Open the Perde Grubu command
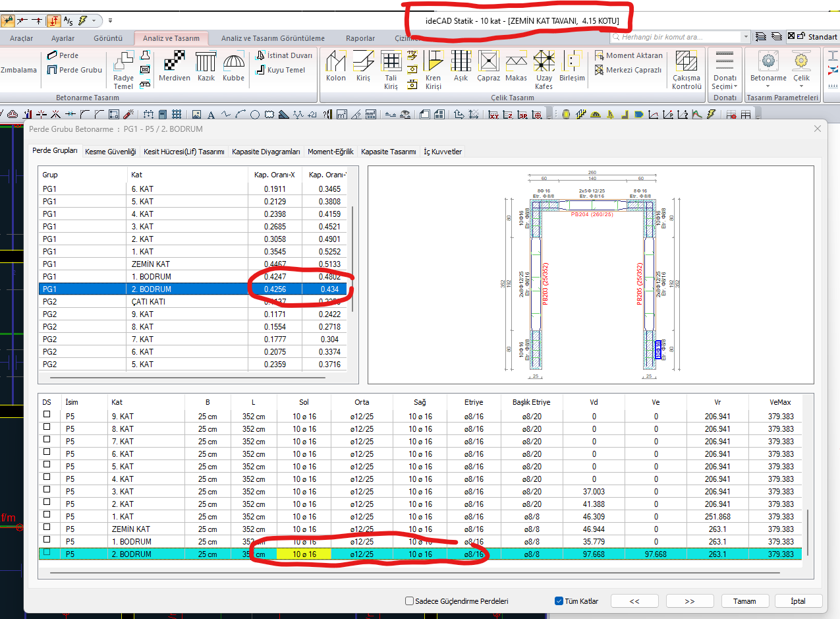Screen dimensions: 840x619 tap(74, 70)
